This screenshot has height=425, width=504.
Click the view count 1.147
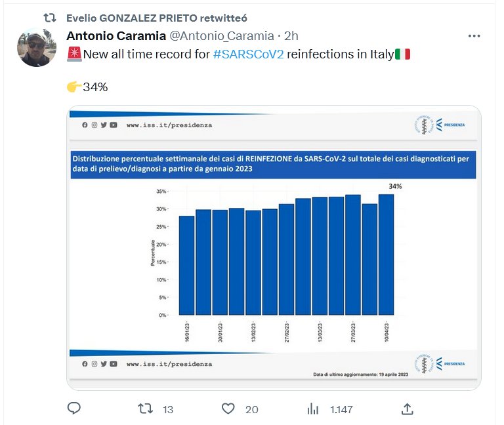click(x=341, y=409)
